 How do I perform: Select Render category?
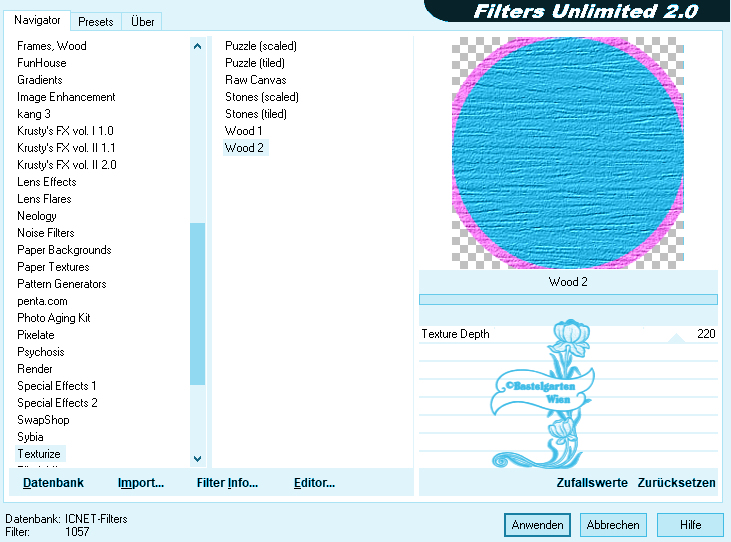pyautogui.click(x=35, y=369)
